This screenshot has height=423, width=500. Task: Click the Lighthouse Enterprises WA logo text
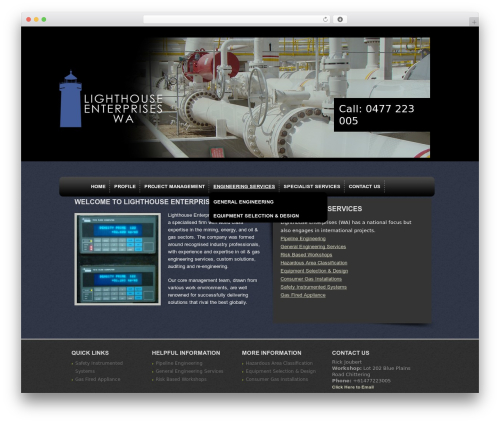tap(123, 109)
